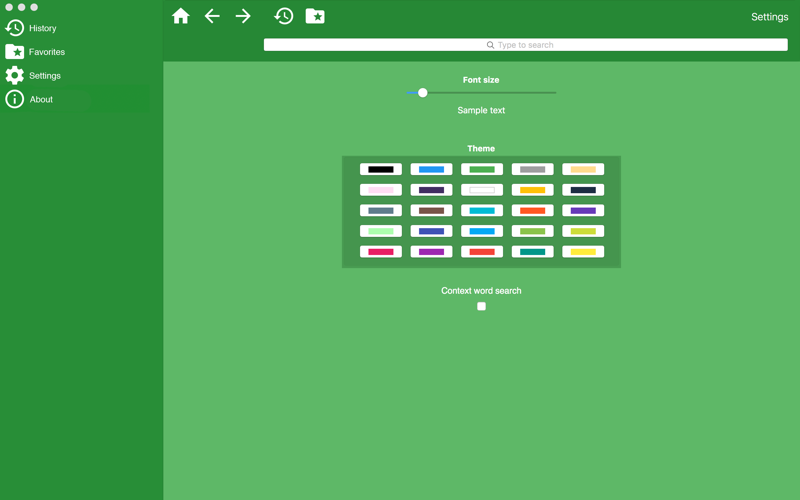The width and height of the screenshot is (800, 500).
Task: Select the sidebar Settings gear icon
Action: (14, 76)
